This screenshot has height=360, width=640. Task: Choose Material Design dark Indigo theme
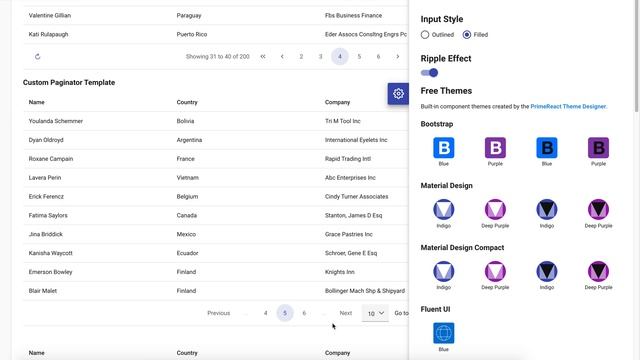point(547,209)
